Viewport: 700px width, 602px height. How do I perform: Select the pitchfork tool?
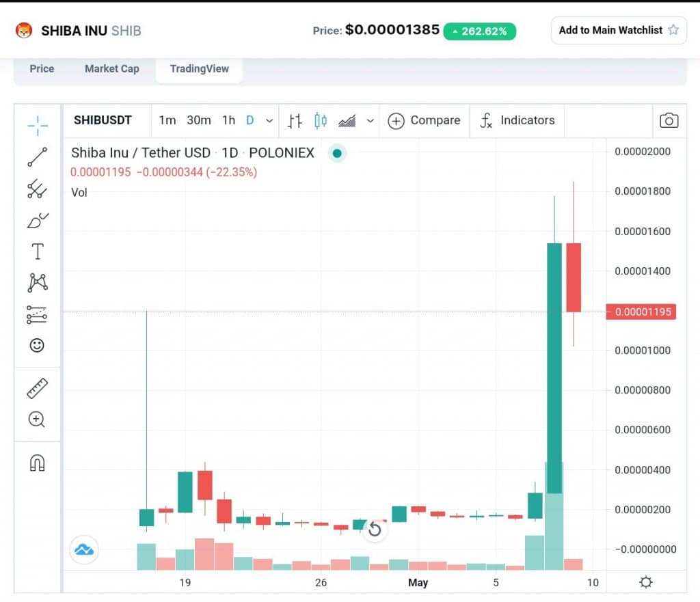(38, 189)
